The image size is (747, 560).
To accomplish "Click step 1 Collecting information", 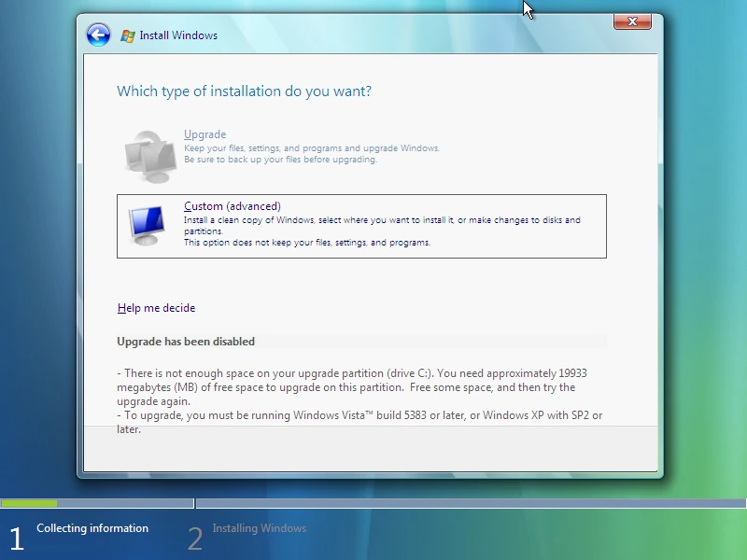I will click(92, 528).
